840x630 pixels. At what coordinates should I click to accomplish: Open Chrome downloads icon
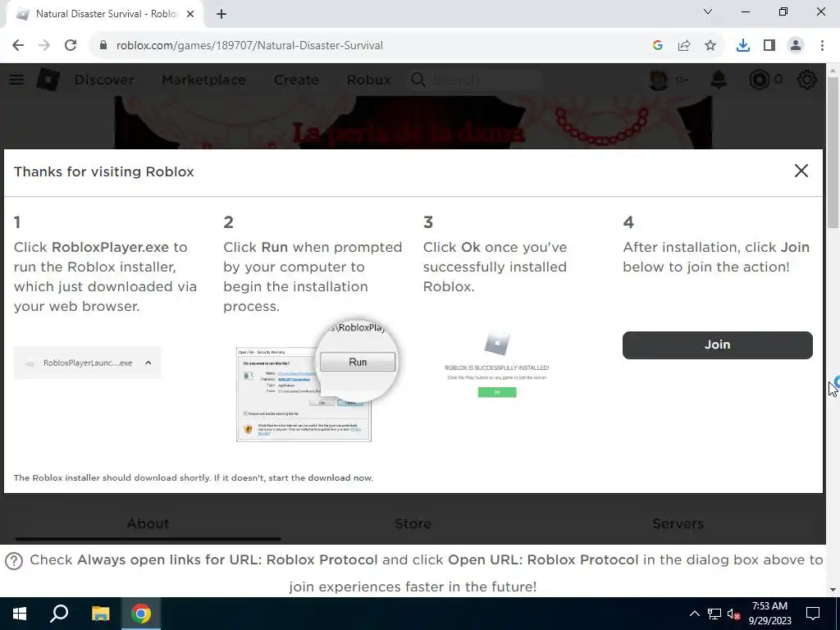(x=743, y=46)
